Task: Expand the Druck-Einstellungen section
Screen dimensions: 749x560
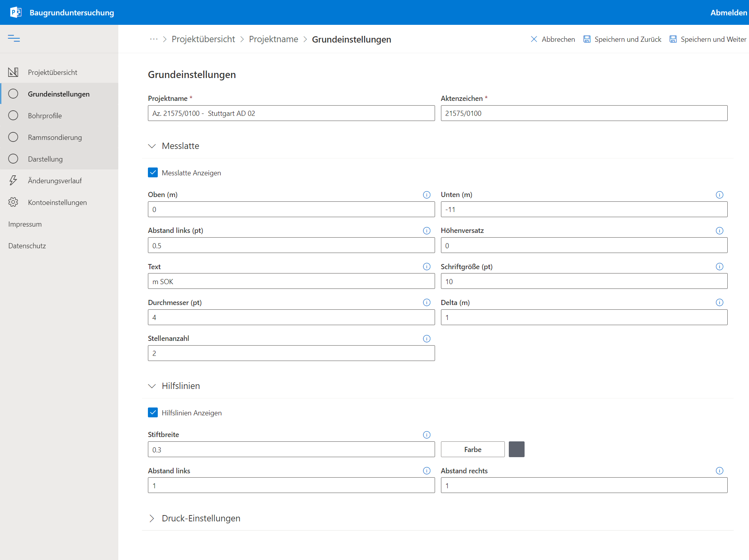Action: [x=152, y=519]
